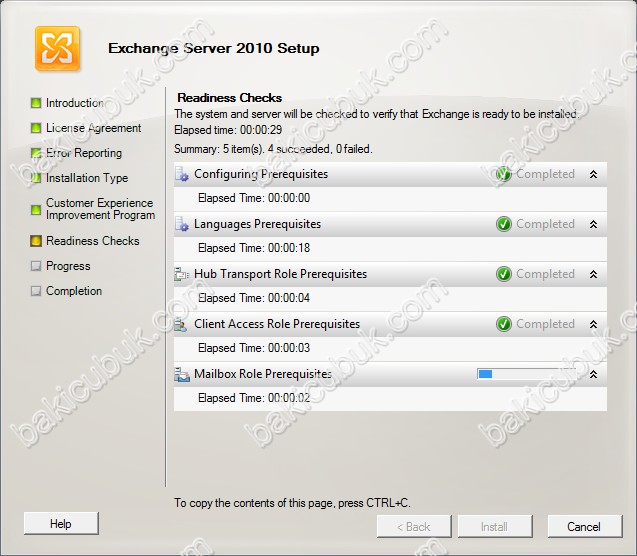This screenshot has width=637, height=556.
Task: Click the yellow square beside Readiness Checks
Action: pyautogui.click(x=36, y=241)
